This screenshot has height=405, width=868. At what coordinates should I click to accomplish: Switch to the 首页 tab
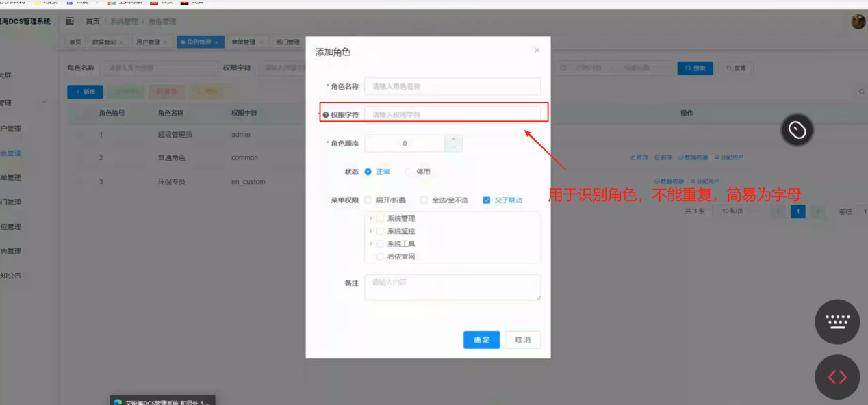click(75, 42)
